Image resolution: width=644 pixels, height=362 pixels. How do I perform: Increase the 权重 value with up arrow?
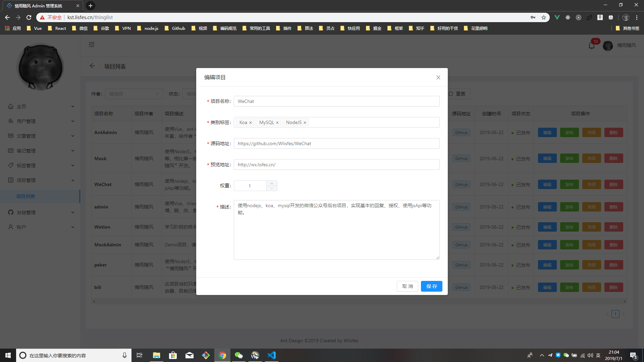pos(272,183)
